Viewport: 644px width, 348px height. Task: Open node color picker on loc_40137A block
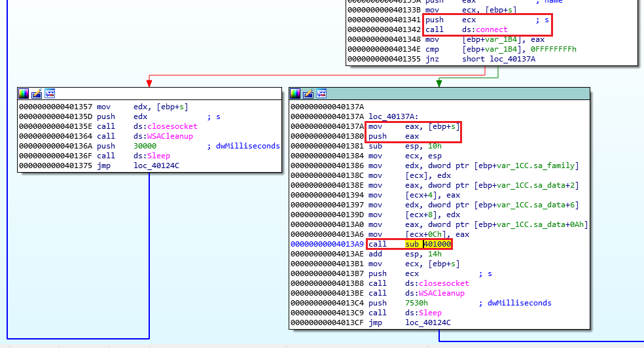(295, 94)
